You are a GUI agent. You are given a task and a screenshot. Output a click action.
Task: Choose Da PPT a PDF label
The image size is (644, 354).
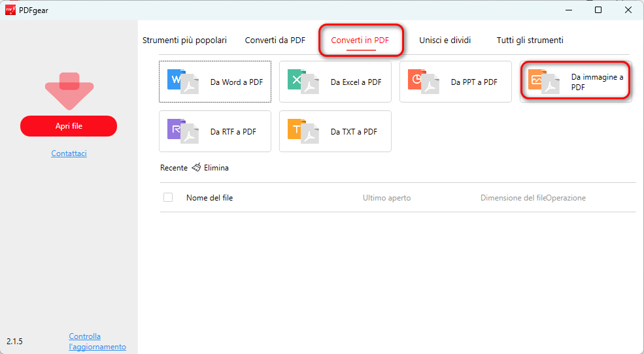474,82
